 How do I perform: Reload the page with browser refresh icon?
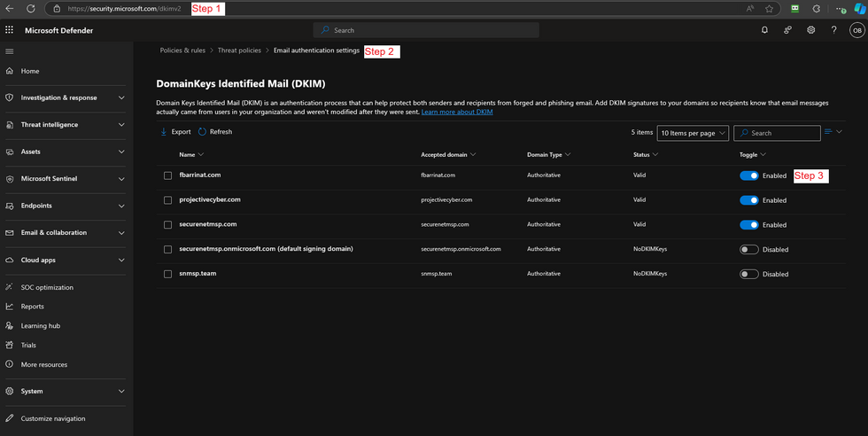(x=30, y=8)
